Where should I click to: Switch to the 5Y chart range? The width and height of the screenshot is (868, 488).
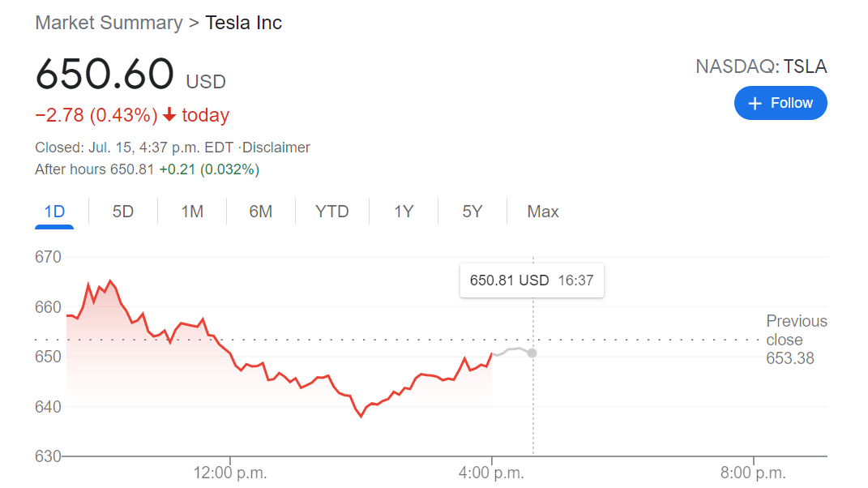click(472, 212)
